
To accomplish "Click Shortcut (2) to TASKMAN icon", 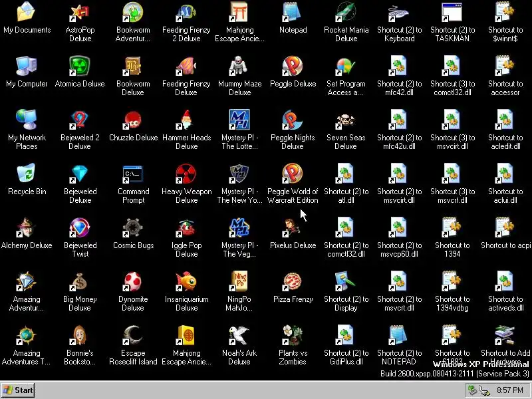I will tap(452, 12).
